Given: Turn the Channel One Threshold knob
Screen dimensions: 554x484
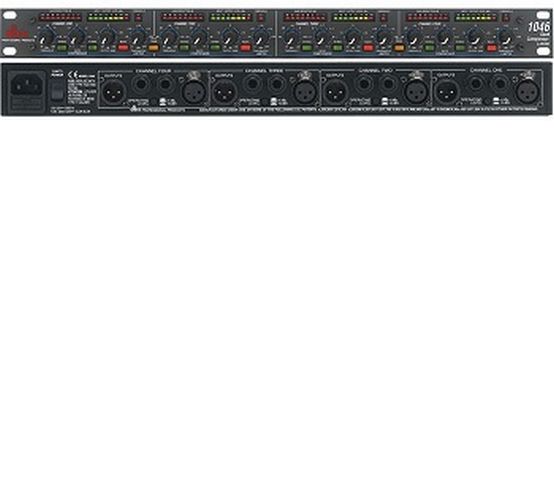Looking at the screenshot, I should click(x=46, y=36).
